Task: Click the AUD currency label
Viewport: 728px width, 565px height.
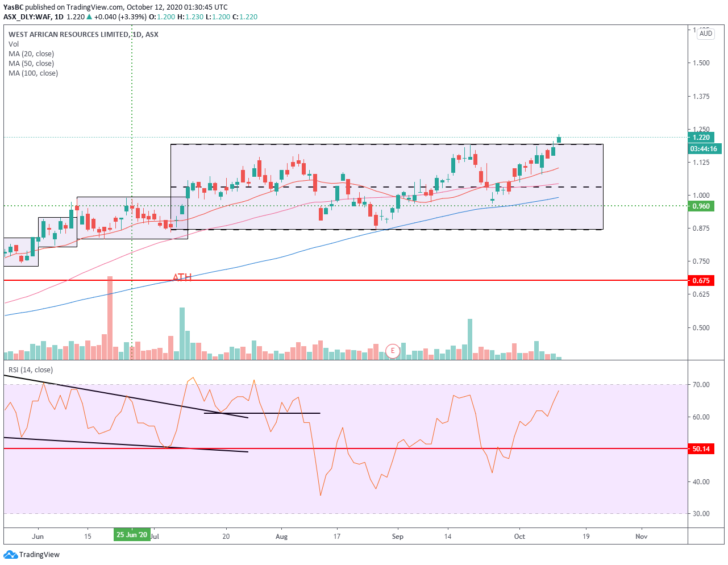Action: click(706, 34)
